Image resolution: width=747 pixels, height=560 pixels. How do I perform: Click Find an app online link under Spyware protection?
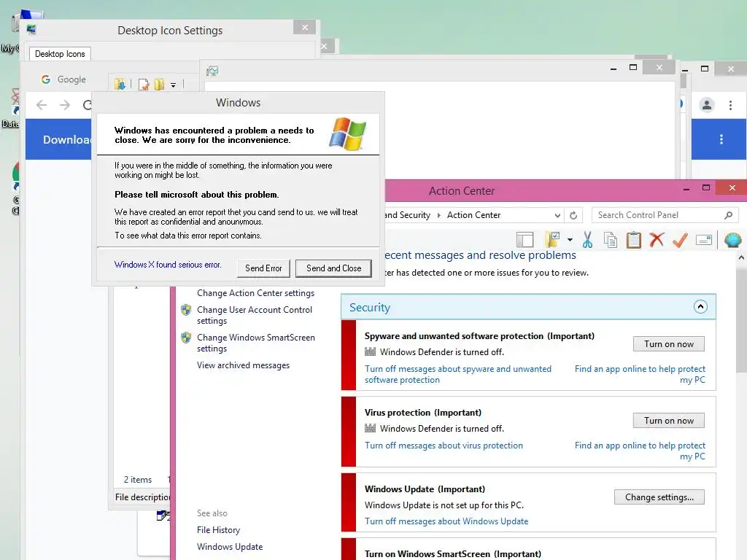click(x=640, y=374)
